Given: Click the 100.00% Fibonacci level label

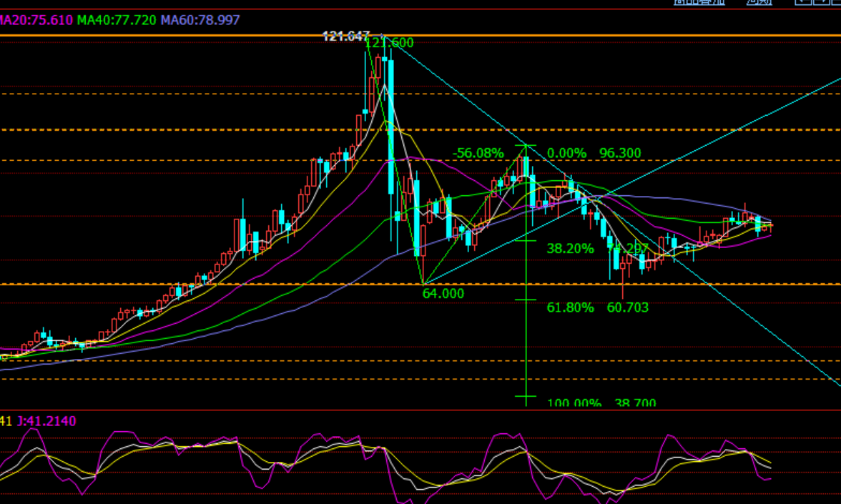Looking at the screenshot, I should pyautogui.click(x=574, y=403).
